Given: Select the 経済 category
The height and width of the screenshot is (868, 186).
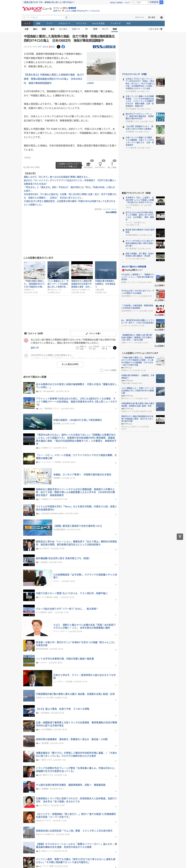Looking at the screenshot, I should coord(52,29).
